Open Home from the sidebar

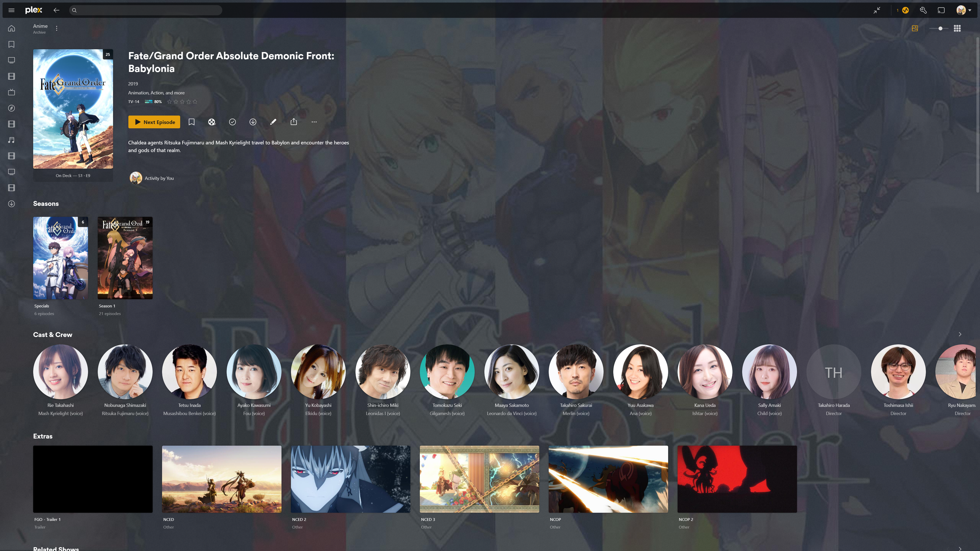click(11, 29)
